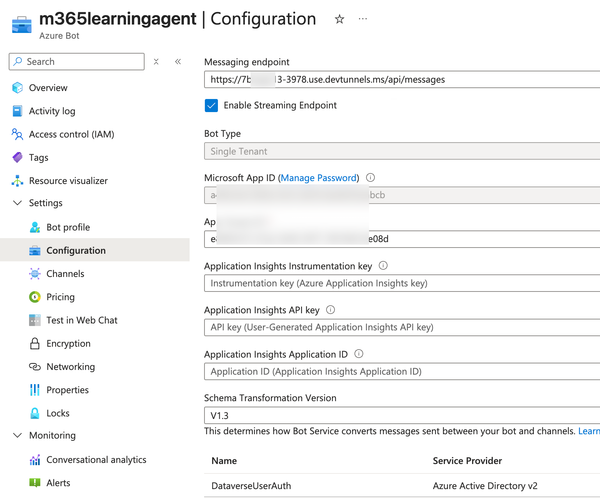Click the Test in Web Chat icon
Image resolution: width=600 pixels, height=498 pixels.
point(35,320)
